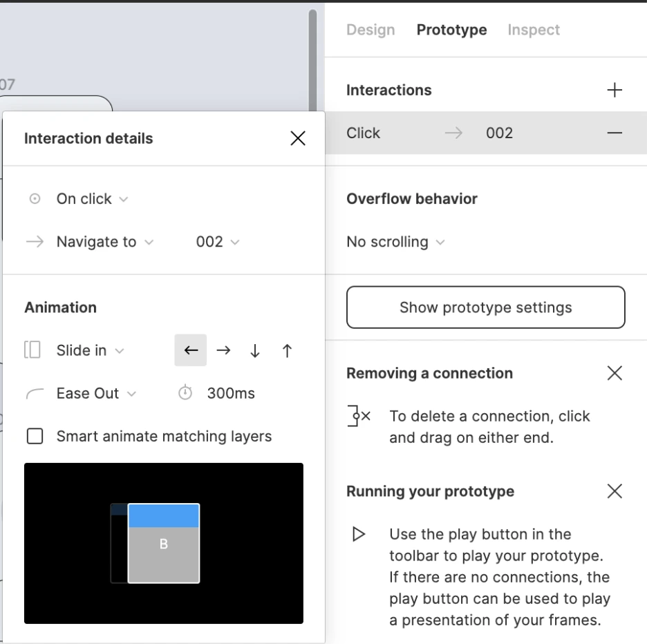Select the slide left direction arrow

pos(191,350)
